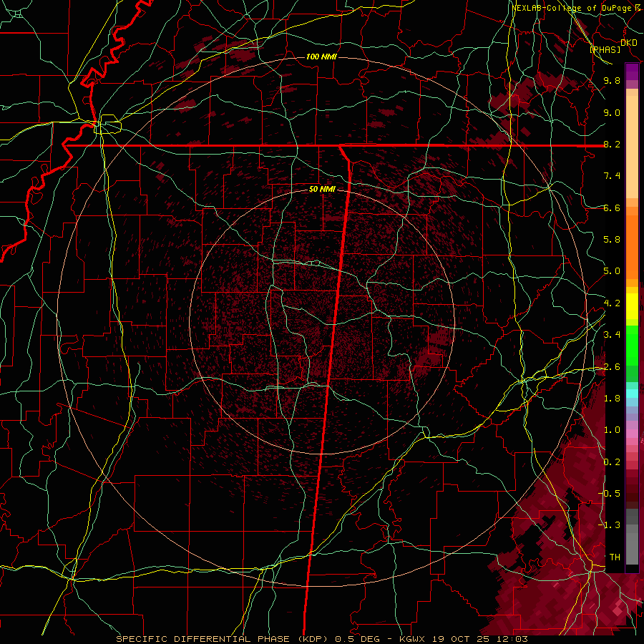This screenshot has height=644, width=644.
Task: Click the purple top band of the color scale
Action: click(632, 72)
